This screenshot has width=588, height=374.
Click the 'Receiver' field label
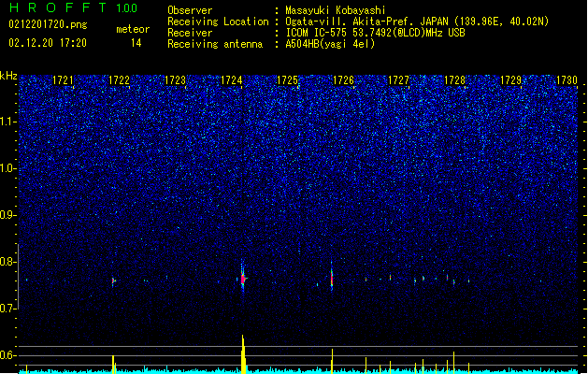[x=190, y=33]
